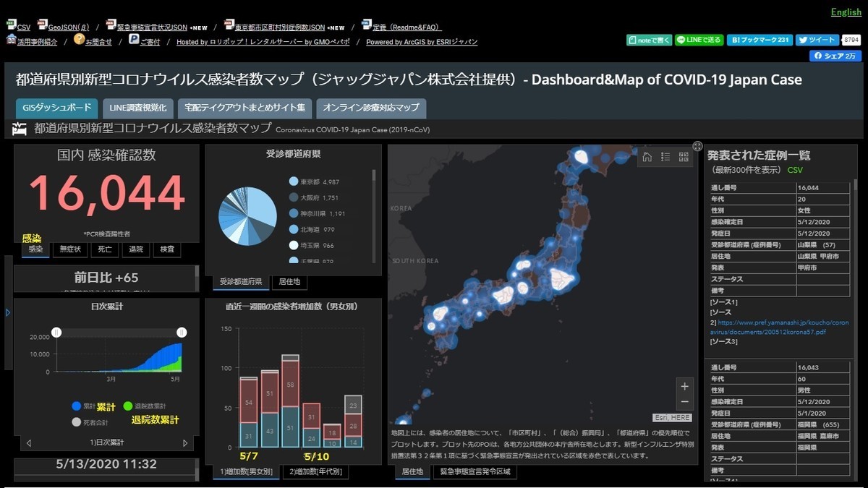Select 神奈川県 in the pie legend
Viewport: 868px width, 488px height.
point(318,214)
